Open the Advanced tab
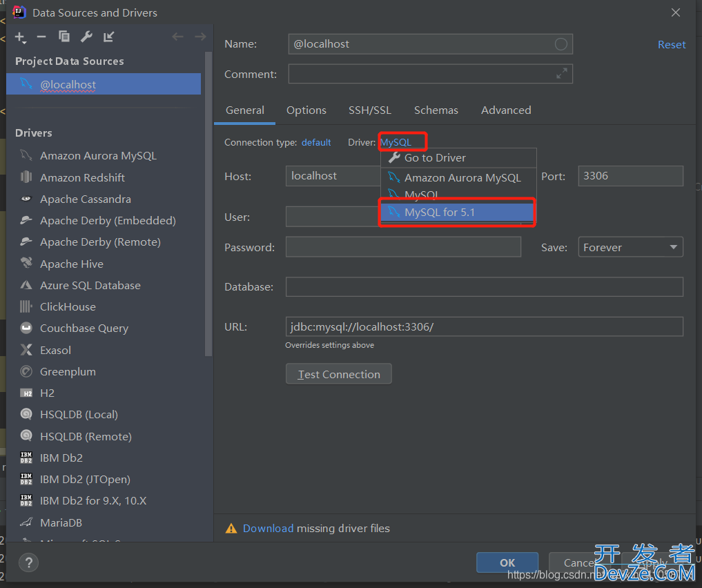The width and height of the screenshot is (702, 588). coord(506,110)
